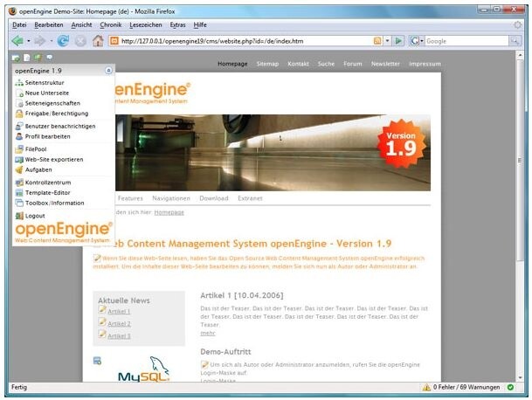Click the first openEngine toolbar icon with green arrow
532x400 pixels.
[16, 58]
